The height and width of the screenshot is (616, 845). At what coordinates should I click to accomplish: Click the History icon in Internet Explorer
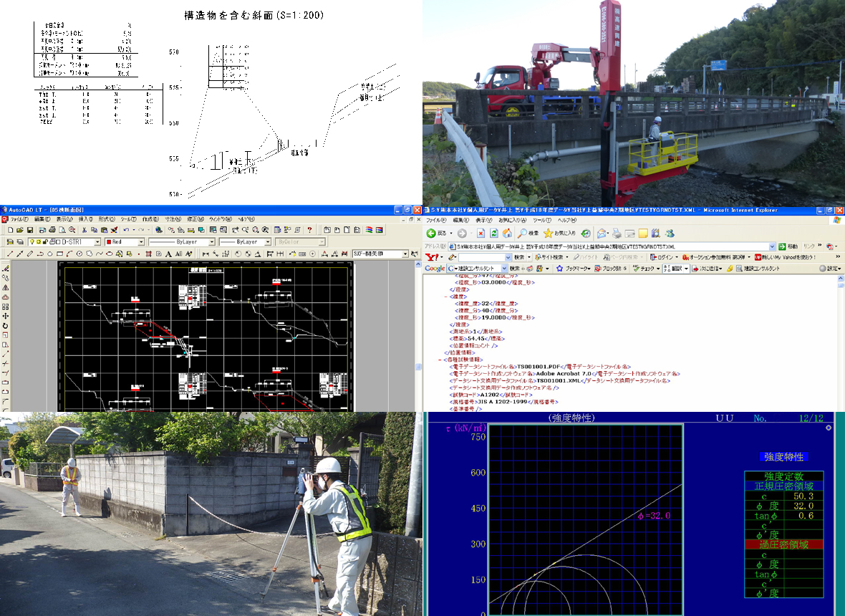pyautogui.click(x=586, y=233)
